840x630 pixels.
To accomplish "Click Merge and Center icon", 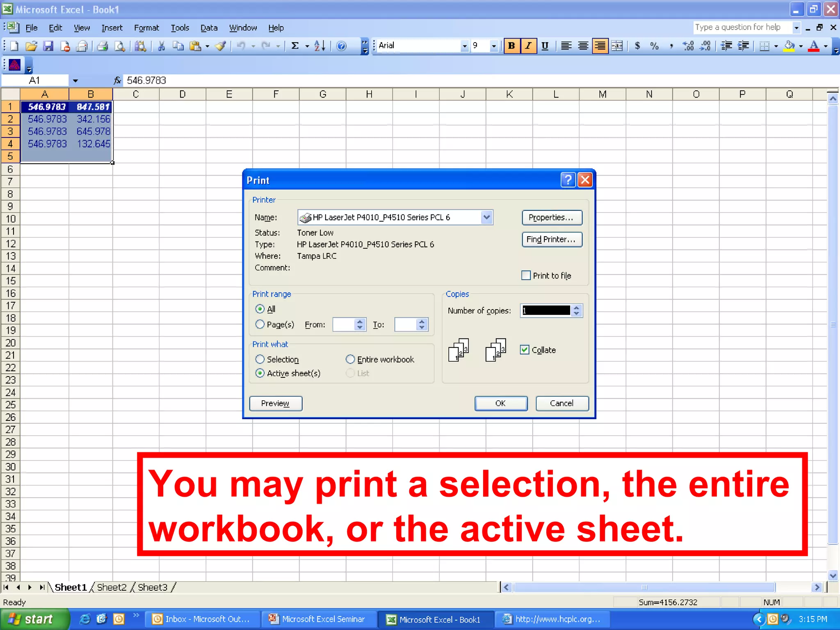I will point(617,46).
